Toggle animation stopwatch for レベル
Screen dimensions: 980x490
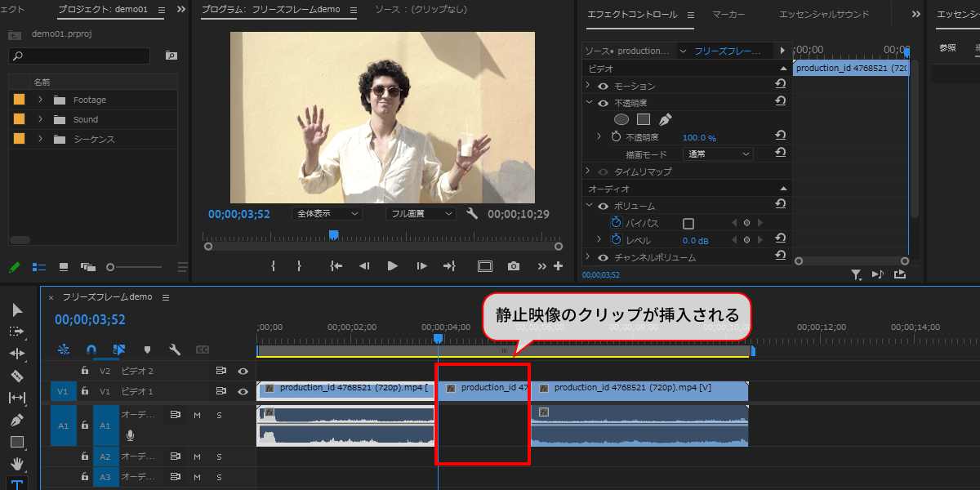[617, 240]
